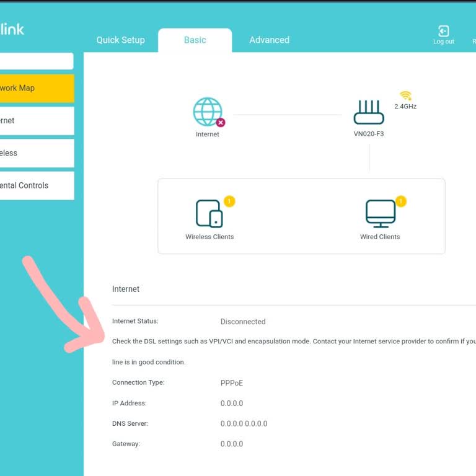Click the 'line is in good condition' text
Image resolution: width=476 pixels, height=476 pixels.
pos(149,362)
